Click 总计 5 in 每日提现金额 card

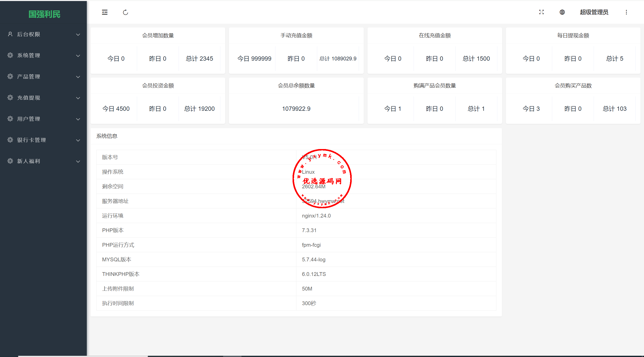(x=615, y=59)
